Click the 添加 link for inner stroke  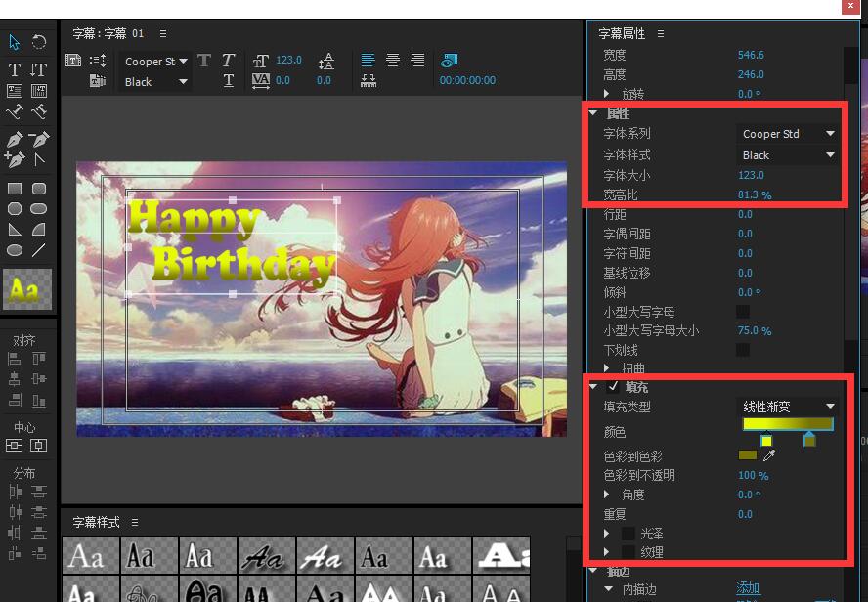coord(748,588)
